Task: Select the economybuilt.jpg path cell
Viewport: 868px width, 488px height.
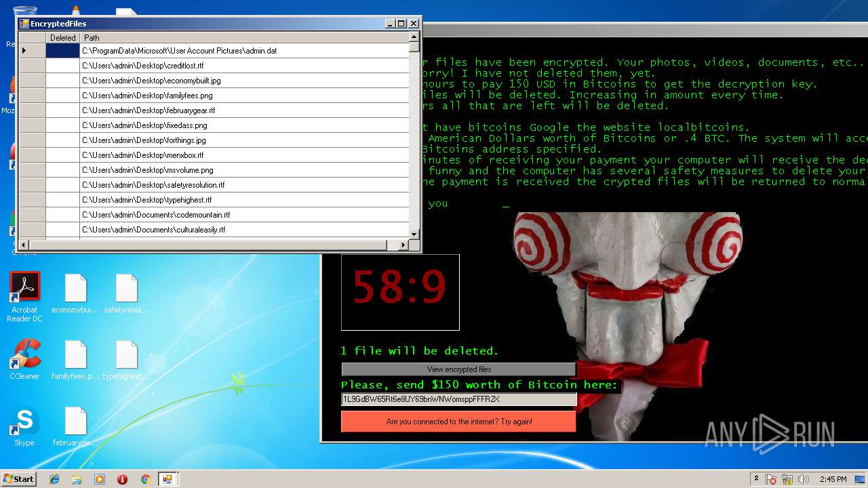Action: tap(244, 81)
